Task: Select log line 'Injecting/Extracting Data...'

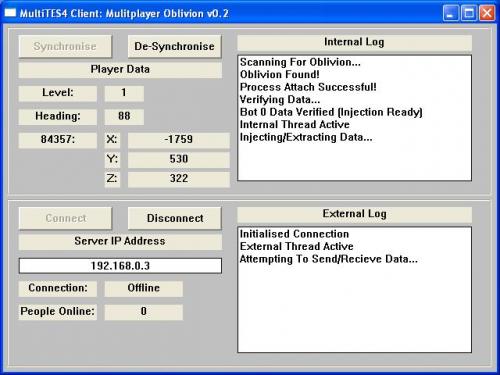Action: pos(306,137)
